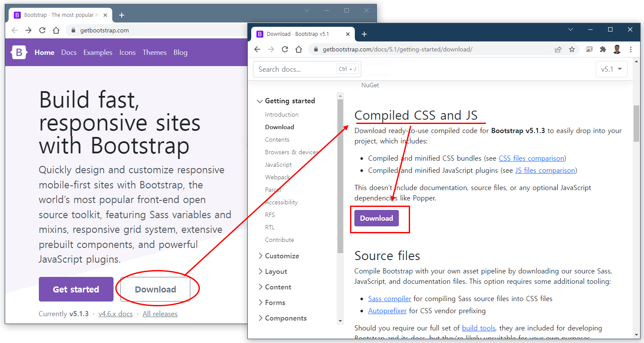This screenshot has width=644, height=343.
Task: Click sidebar scrollbar up arrow
Action: click(340, 95)
